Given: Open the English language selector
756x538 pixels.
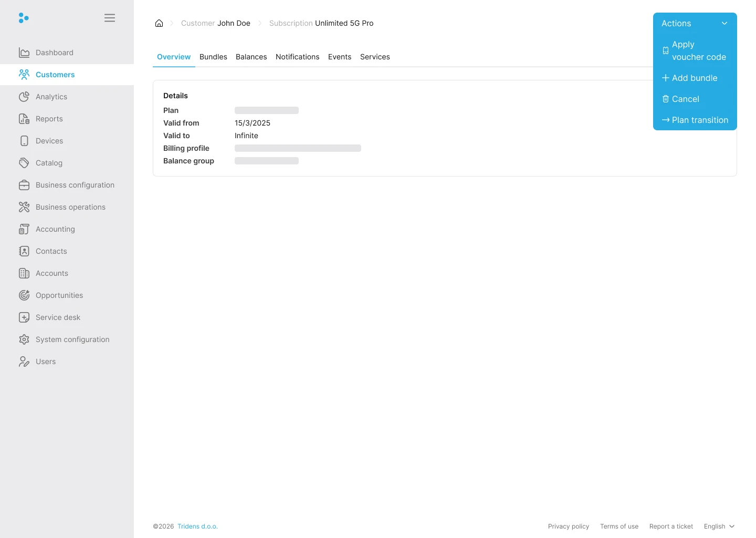Looking at the screenshot, I should pos(719,526).
